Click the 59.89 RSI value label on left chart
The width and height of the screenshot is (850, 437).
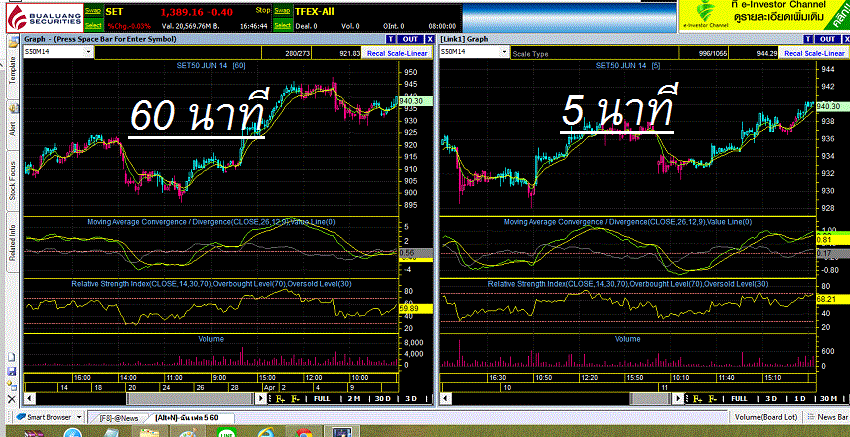click(x=415, y=309)
